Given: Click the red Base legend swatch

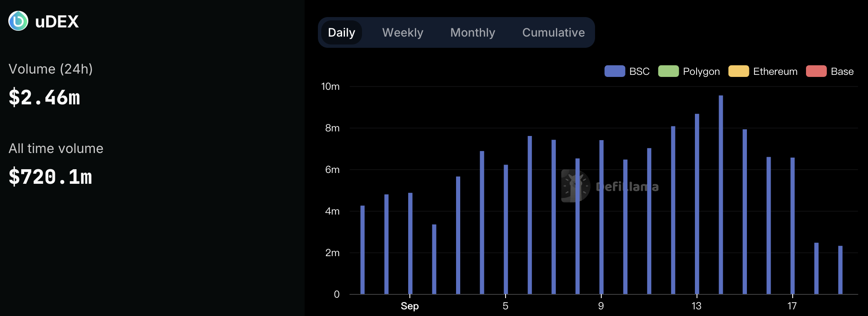Looking at the screenshot, I should point(816,71).
